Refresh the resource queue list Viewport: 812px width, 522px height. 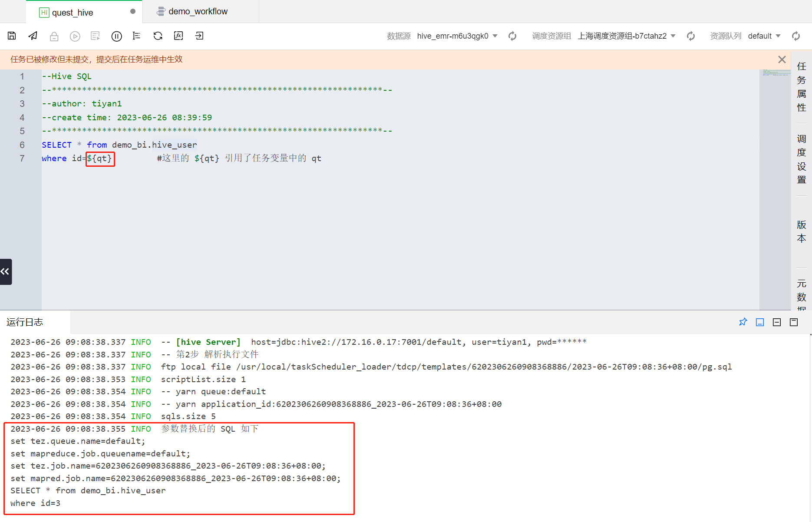[796, 36]
